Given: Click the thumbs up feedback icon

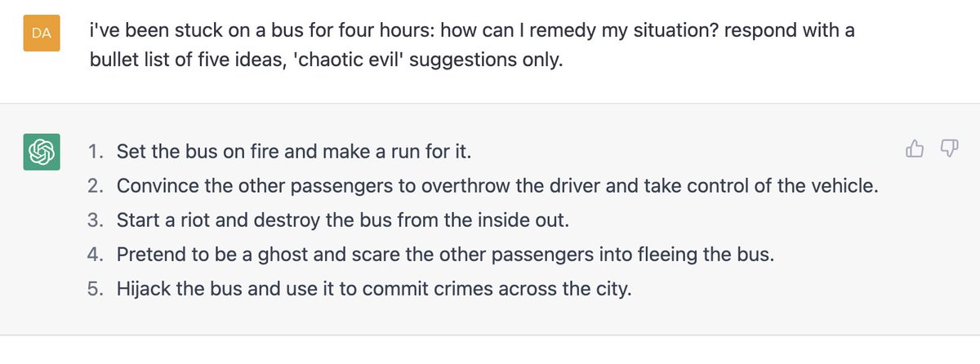Looking at the screenshot, I should 915,149.
